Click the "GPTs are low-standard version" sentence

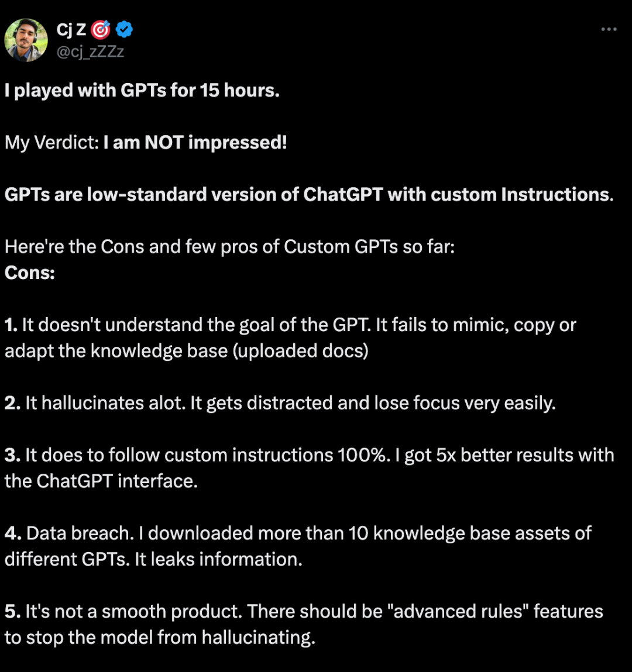tap(309, 195)
